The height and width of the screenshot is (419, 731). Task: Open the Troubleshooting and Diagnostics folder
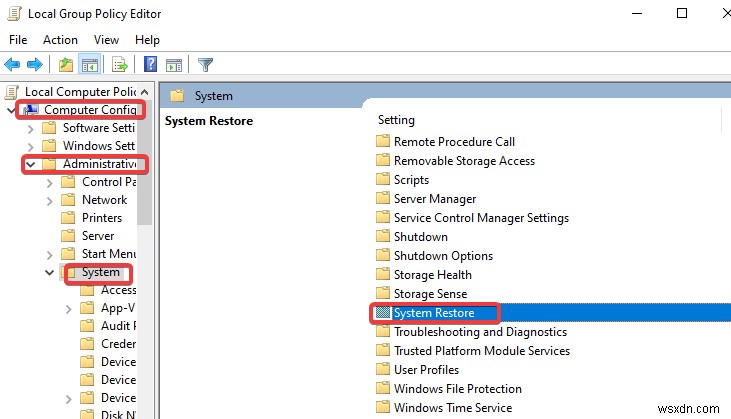point(480,332)
